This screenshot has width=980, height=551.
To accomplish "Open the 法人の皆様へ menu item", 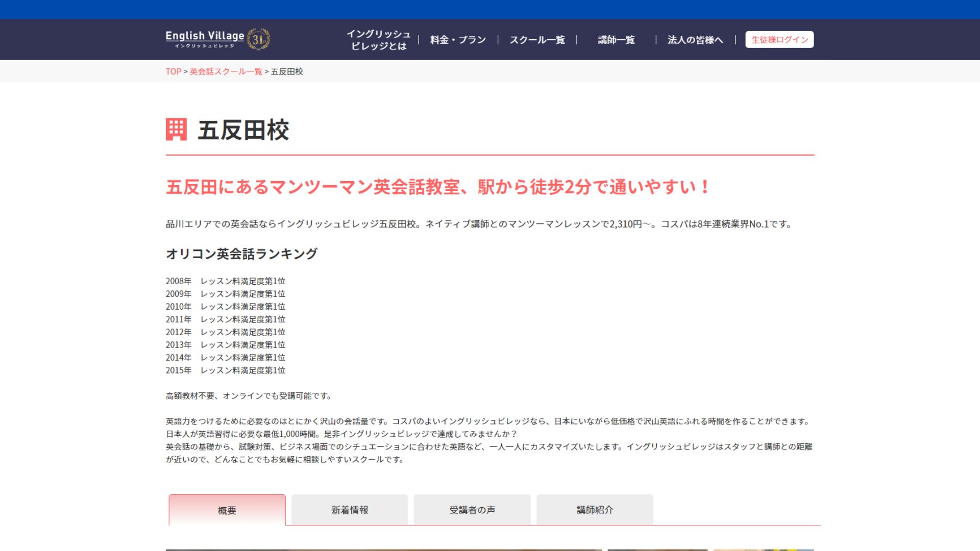I will pos(695,40).
